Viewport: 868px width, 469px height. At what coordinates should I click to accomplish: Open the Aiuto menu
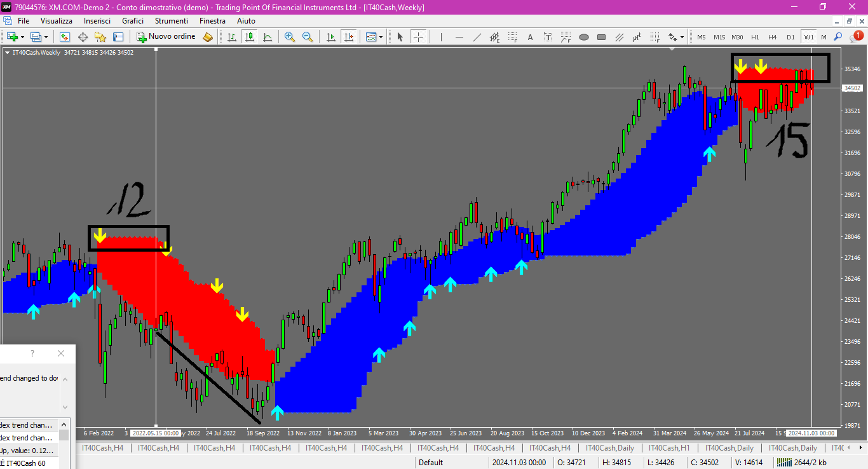click(x=246, y=21)
